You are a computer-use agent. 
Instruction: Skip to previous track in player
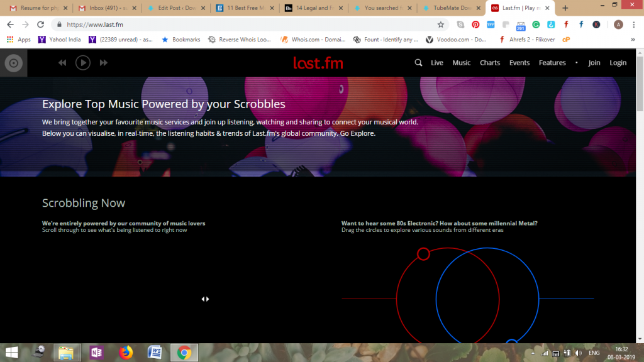[62, 63]
